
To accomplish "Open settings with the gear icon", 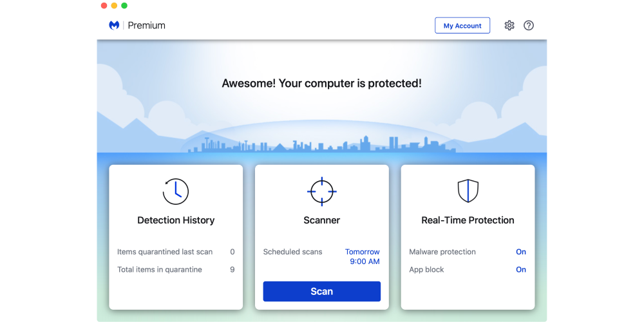I will pyautogui.click(x=509, y=26).
